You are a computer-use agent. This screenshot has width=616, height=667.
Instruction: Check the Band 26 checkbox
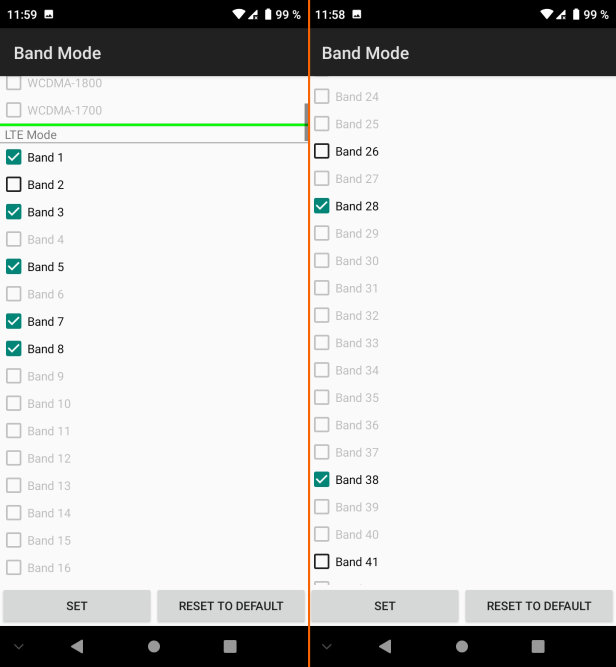click(x=322, y=152)
